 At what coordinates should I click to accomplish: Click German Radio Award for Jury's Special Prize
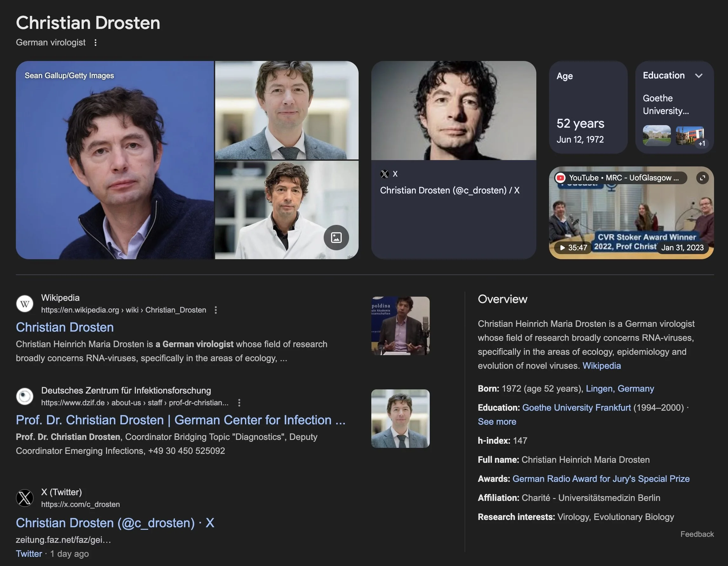[x=601, y=479]
